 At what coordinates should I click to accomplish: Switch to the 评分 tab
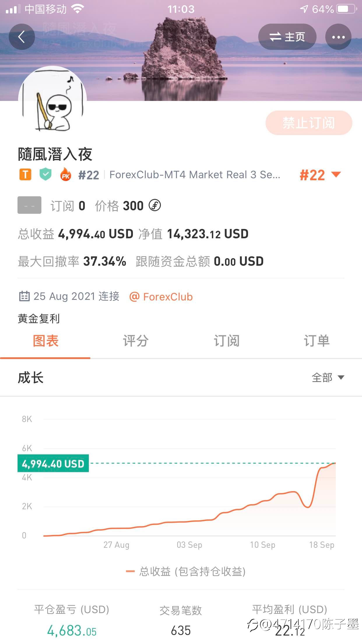coord(136,341)
